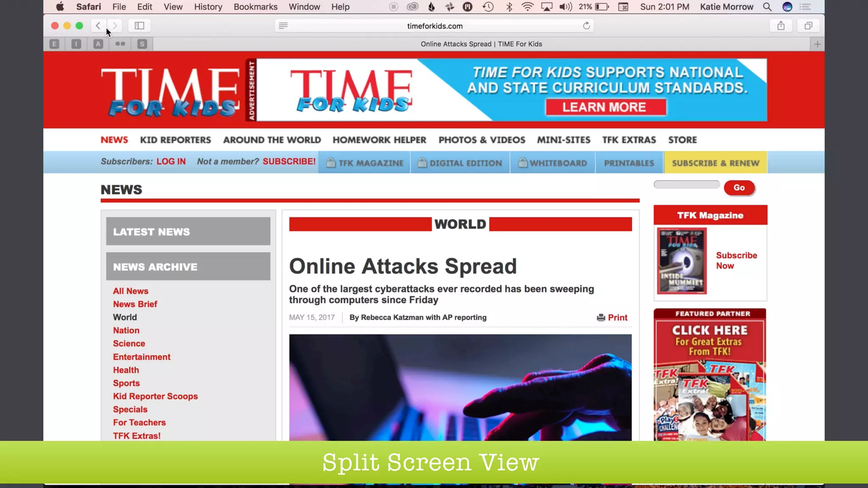Select All News in the archive list

tap(131, 291)
